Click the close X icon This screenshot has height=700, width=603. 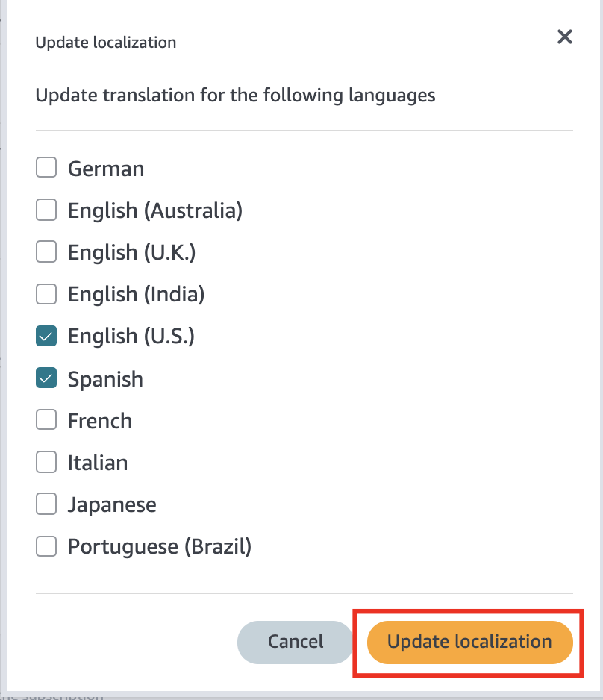564,37
